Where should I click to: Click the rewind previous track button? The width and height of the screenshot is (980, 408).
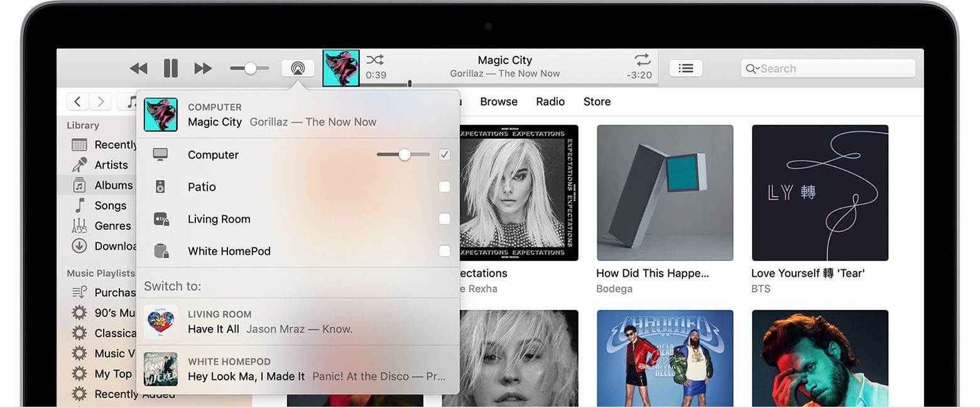138,68
